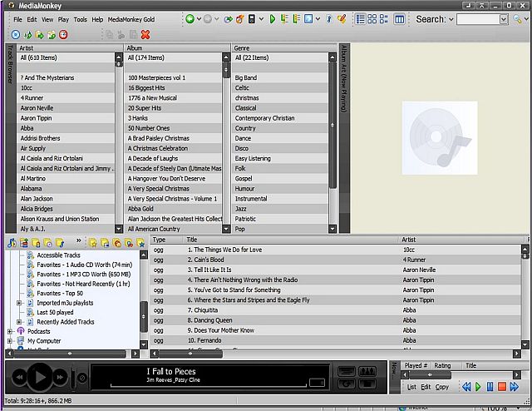532x411 pixels.
Task: Click the magnifier search icon
Action: [x=517, y=19]
